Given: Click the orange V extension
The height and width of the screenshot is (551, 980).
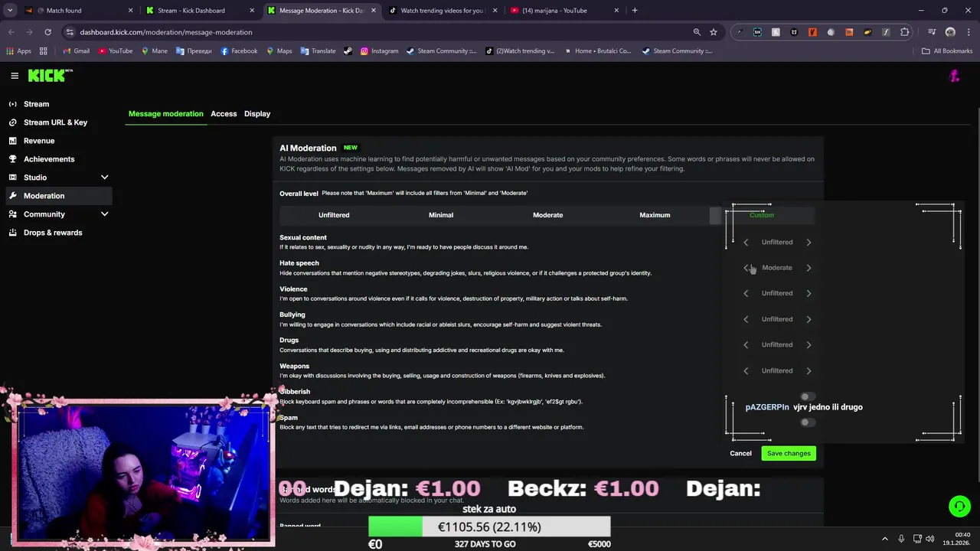Looking at the screenshot, I should pyautogui.click(x=812, y=32).
